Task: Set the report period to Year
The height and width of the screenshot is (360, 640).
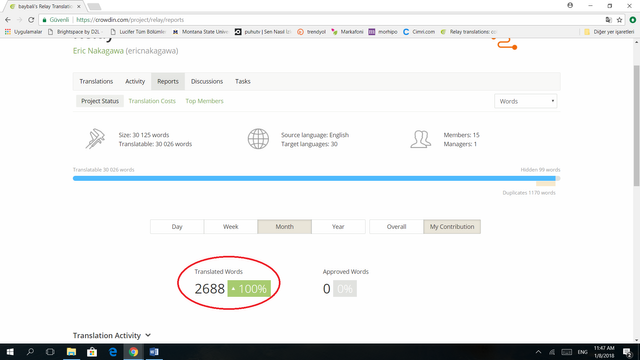Action: [x=338, y=227]
